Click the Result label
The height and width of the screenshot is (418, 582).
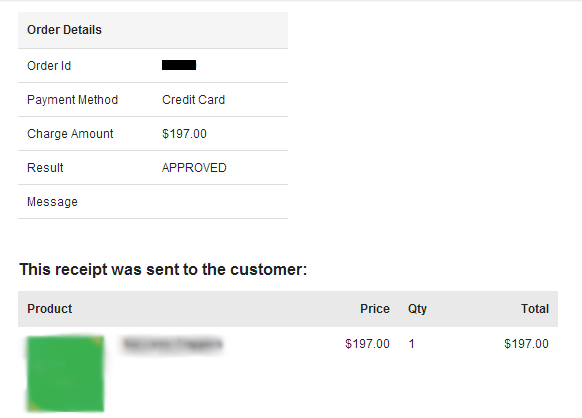click(x=45, y=168)
